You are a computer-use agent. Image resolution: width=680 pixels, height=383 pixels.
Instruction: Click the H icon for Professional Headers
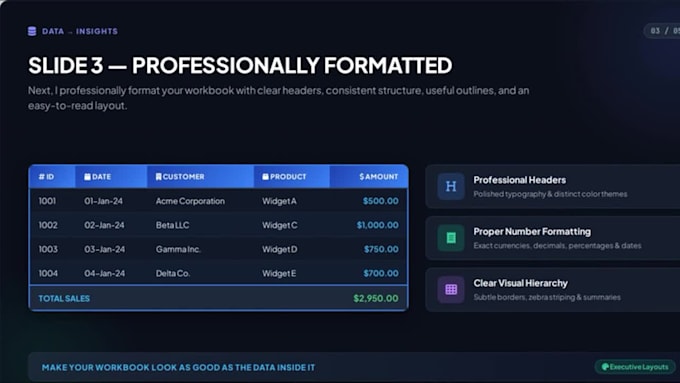point(451,187)
